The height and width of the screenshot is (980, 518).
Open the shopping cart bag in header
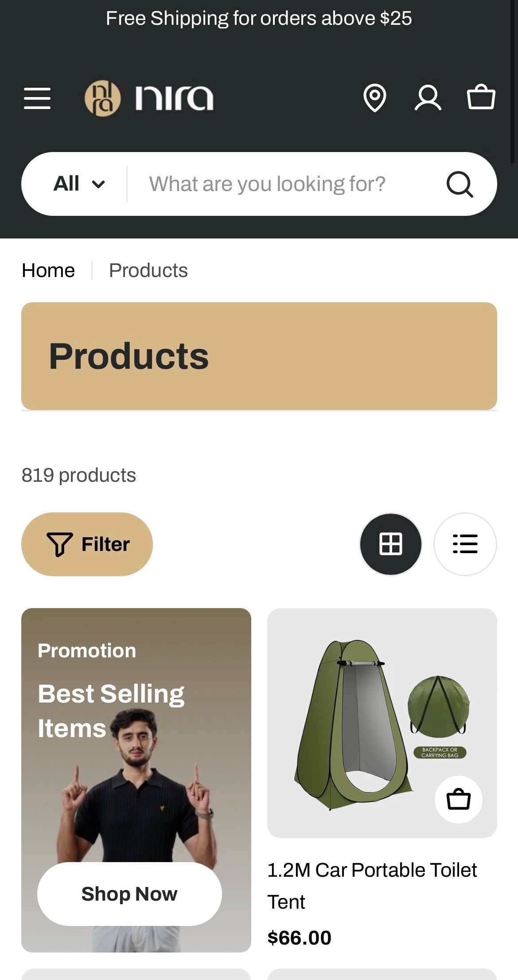coord(481,97)
